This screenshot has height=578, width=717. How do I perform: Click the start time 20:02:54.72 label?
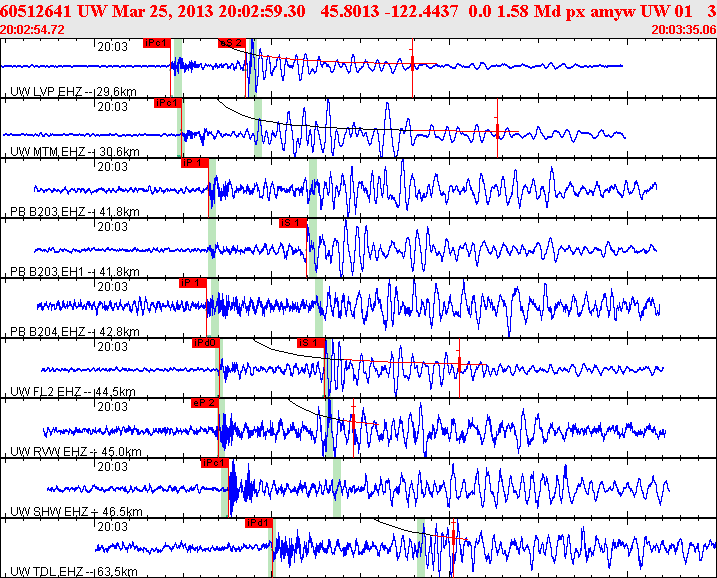pos(33,30)
